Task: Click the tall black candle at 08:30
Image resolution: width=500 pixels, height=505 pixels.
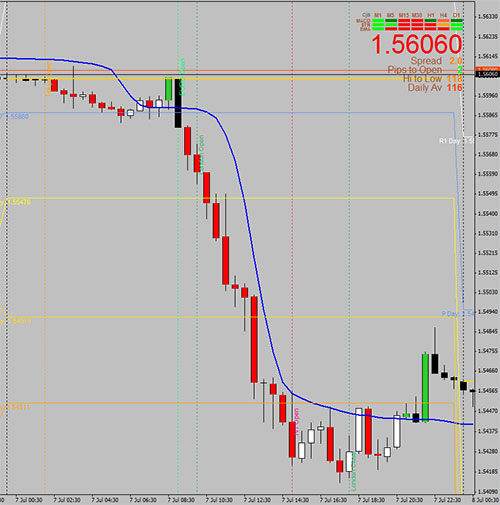Action: [178, 103]
